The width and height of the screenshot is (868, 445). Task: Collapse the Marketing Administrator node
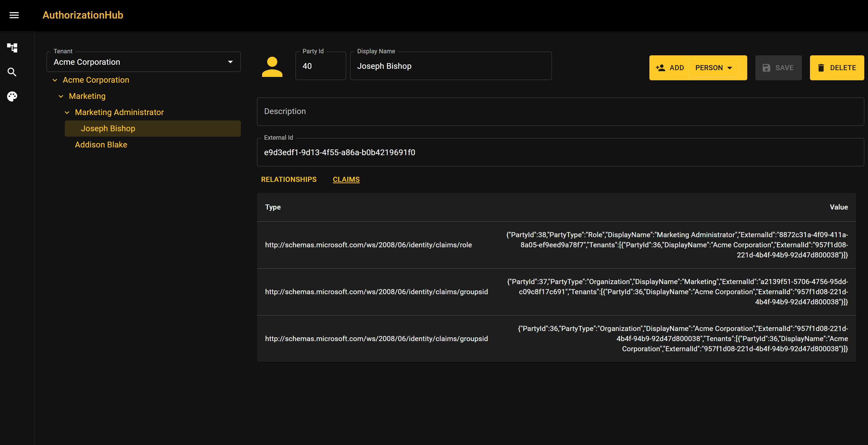pos(67,112)
